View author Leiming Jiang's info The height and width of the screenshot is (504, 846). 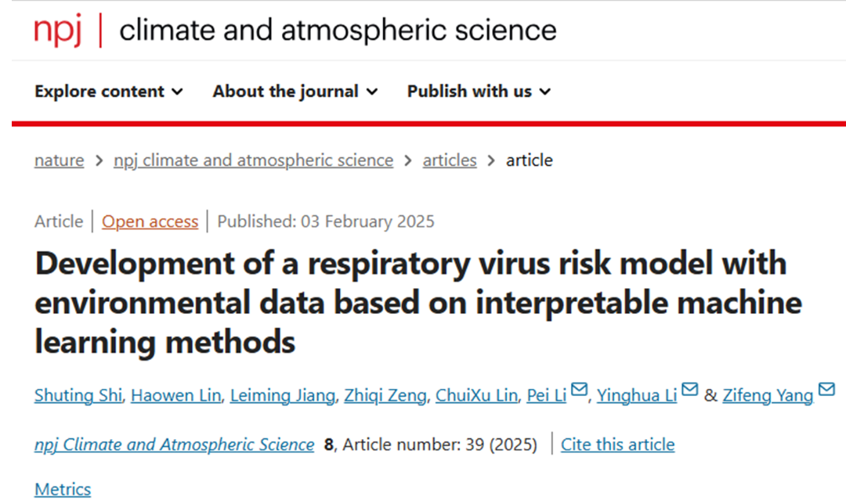283,395
